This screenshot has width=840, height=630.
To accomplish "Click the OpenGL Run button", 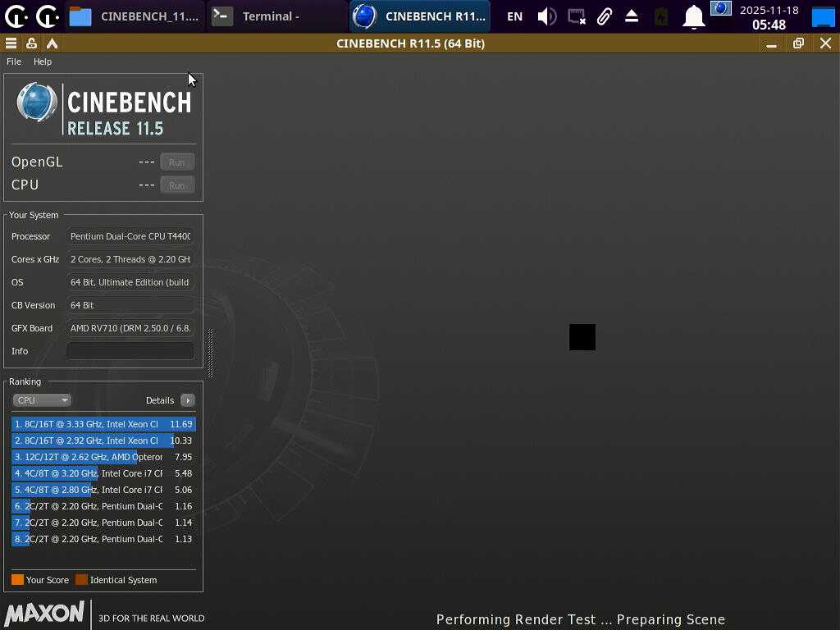I will point(177,162).
